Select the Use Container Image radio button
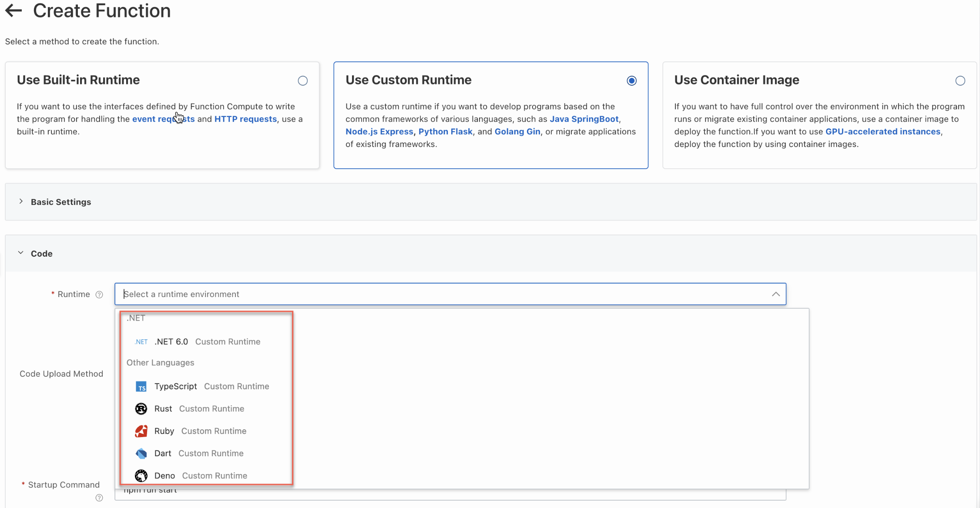This screenshot has height=508, width=980. coord(960,81)
